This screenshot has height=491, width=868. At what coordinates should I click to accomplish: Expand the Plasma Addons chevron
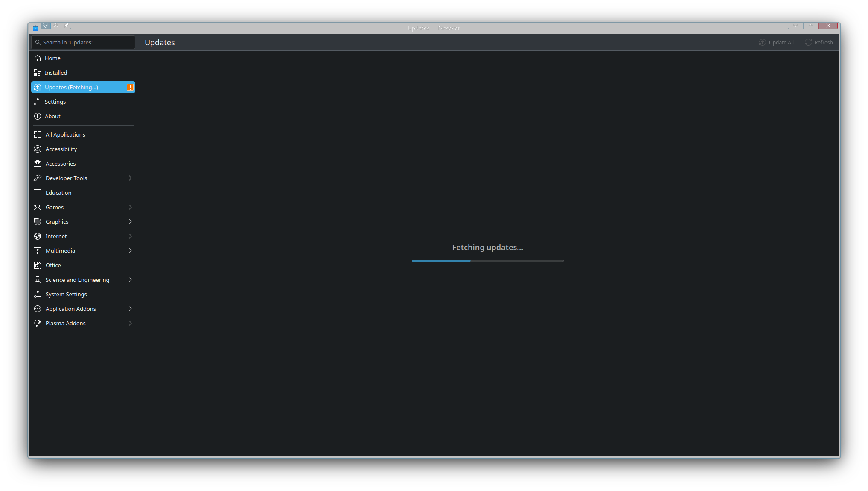(x=130, y=323)
